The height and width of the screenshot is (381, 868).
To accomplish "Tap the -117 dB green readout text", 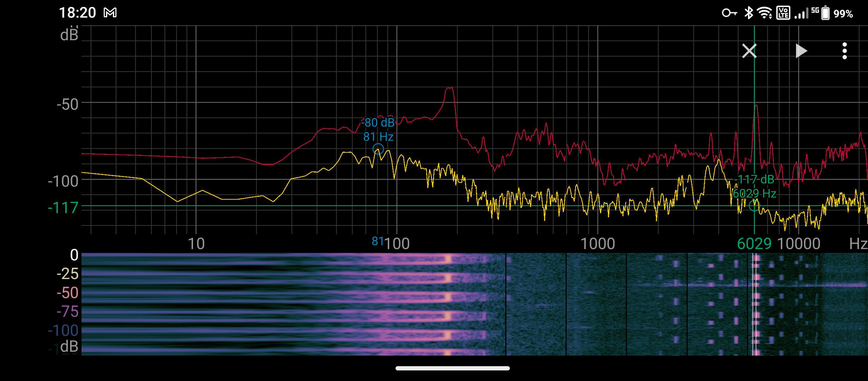I will pos(754,180).
